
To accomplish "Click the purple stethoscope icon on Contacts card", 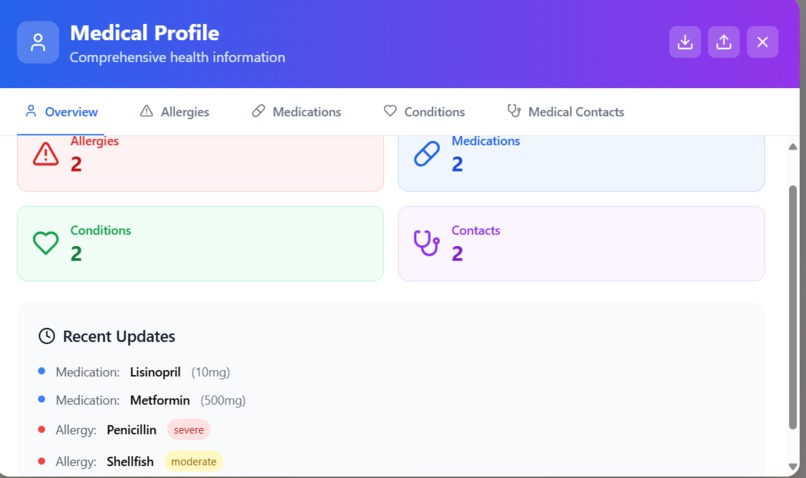I will 427,243.
